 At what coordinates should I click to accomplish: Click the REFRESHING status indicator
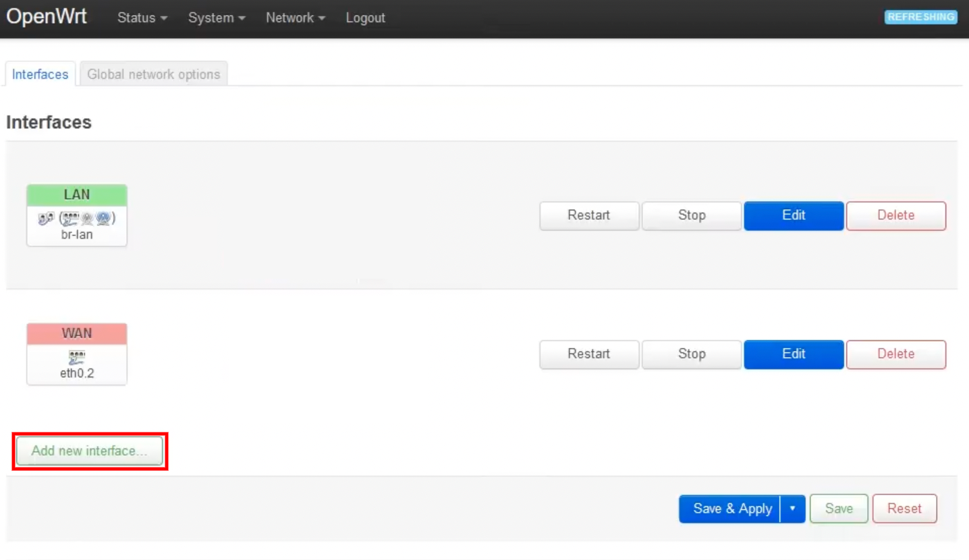(x=920, y=17)
